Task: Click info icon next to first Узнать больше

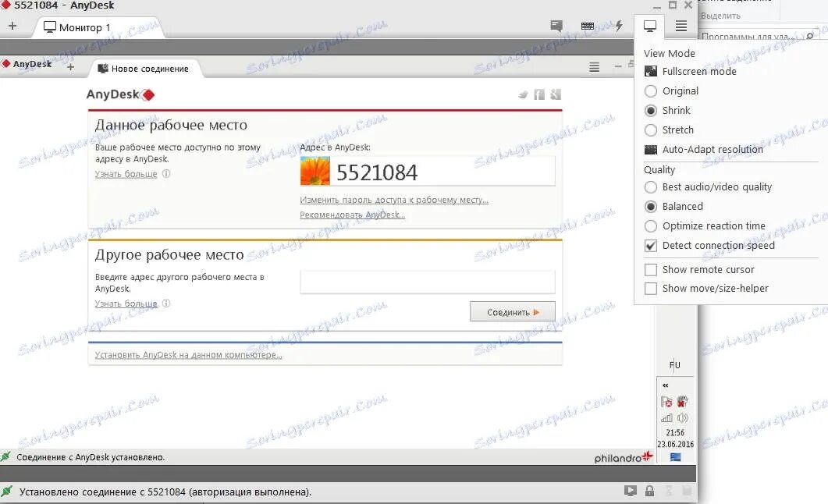Action: click(x=166, y=173)
